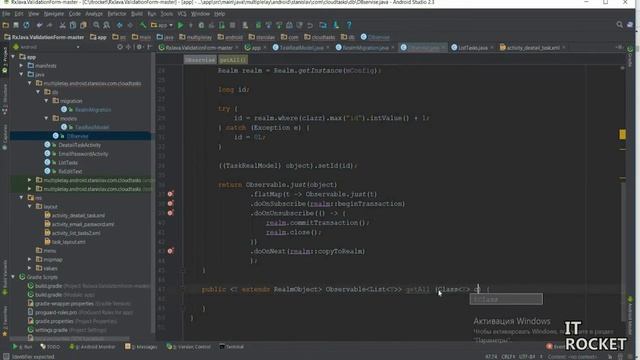The image size is (640, 360).
Task: Click the Undo toolbar icon
Action: tap(39, 25)
